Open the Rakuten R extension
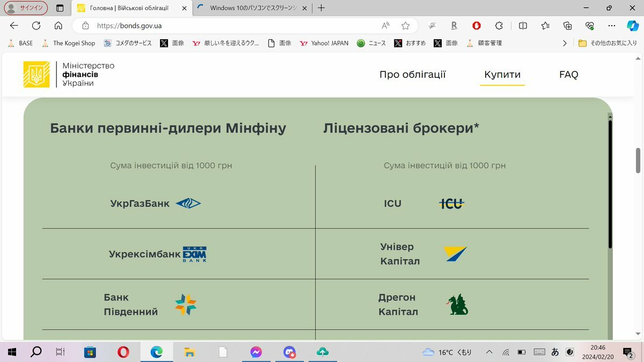 pyautogui.click(x=454, y=25)
